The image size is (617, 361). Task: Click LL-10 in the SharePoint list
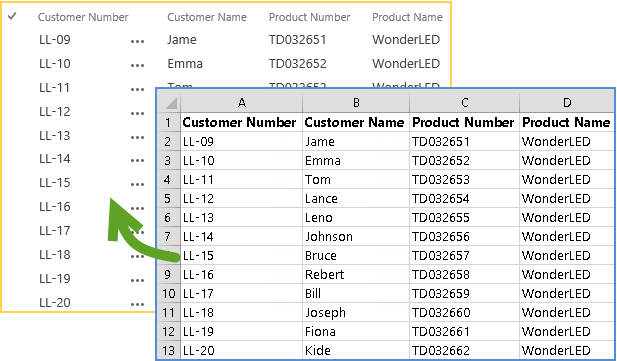[x=55, y=63]
